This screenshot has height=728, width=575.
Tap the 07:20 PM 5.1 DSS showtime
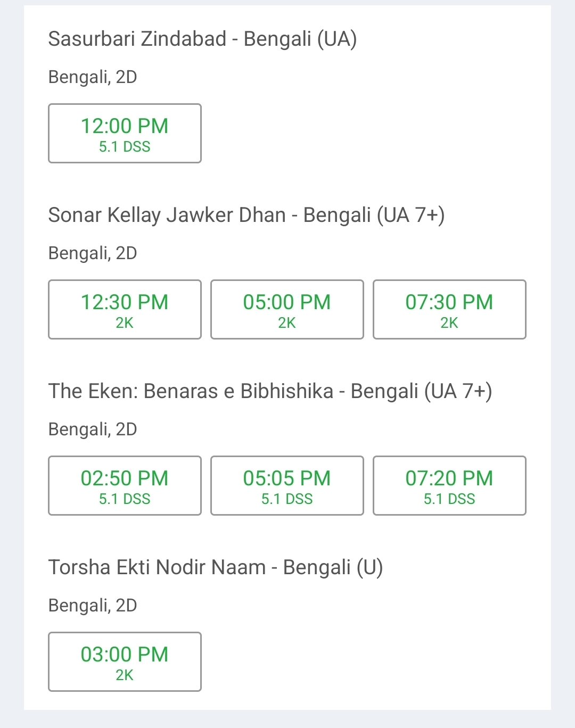click(x=449, y=485)
